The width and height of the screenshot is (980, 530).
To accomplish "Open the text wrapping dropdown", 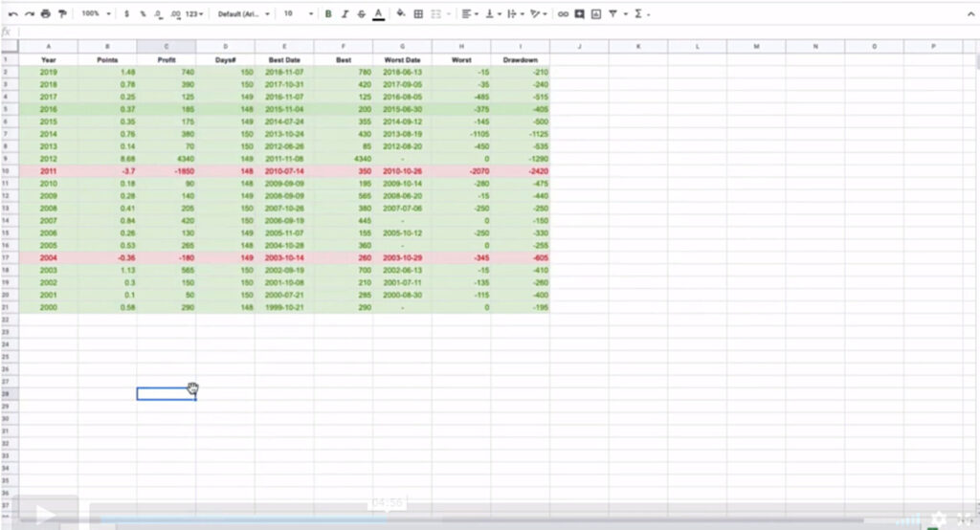I will click(515, 13).
